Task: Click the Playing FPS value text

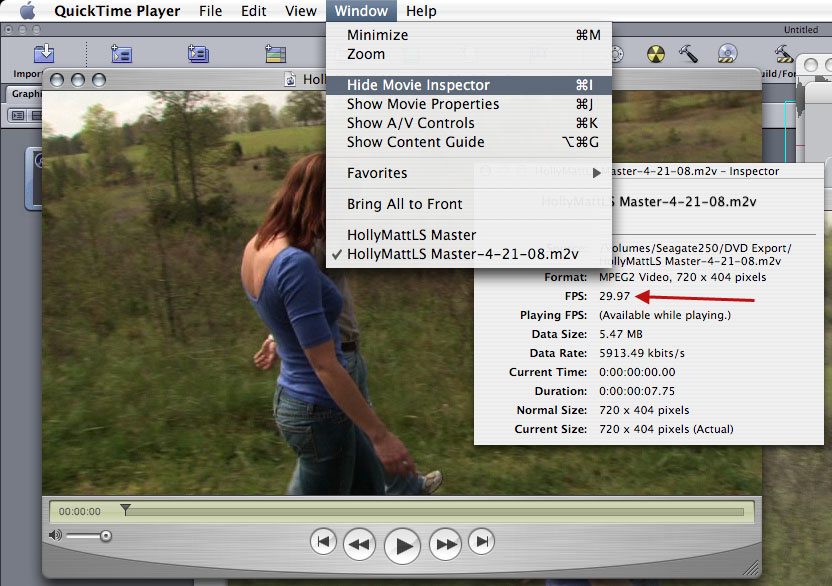Action: coord(665,315)
